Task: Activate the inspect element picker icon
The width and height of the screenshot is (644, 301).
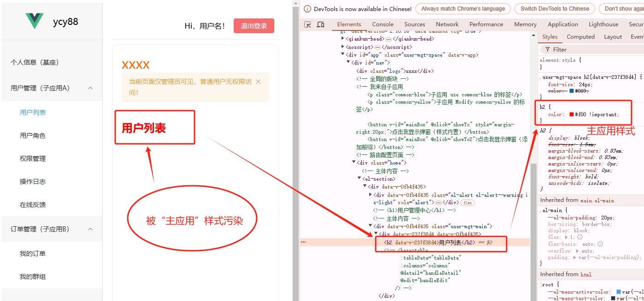Action: point(307,24)
